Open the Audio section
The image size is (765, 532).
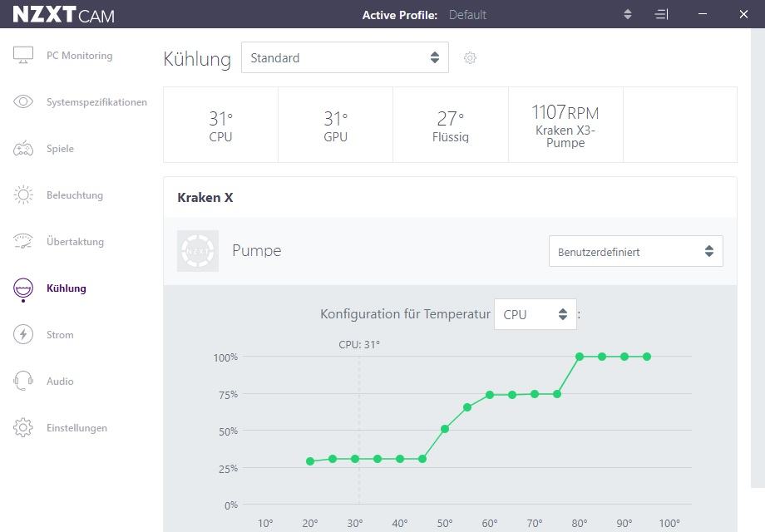click(60, 382)
